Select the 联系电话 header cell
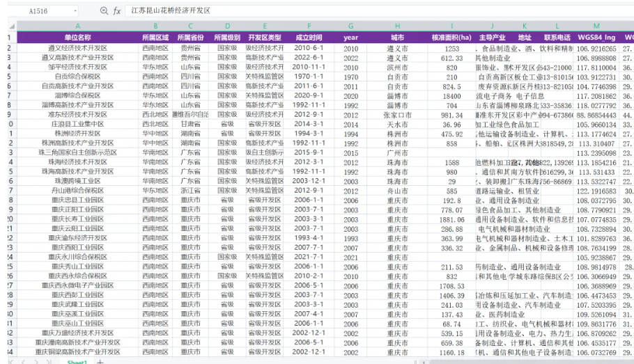 (557, 38)
